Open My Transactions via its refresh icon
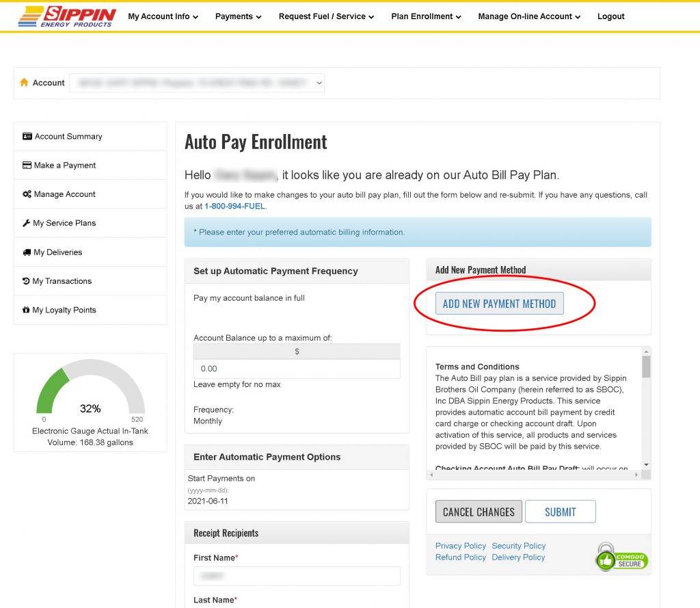The width and height of the screenshot is (700, 608). click(x=28, y=280)
